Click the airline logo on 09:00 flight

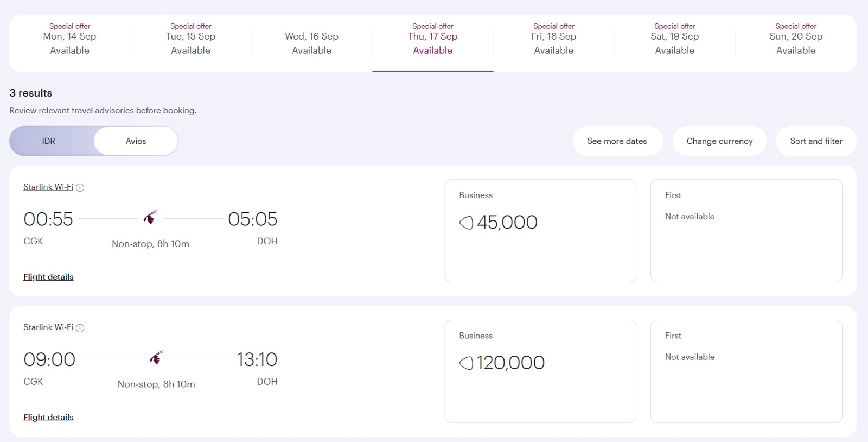click(156, 358)
